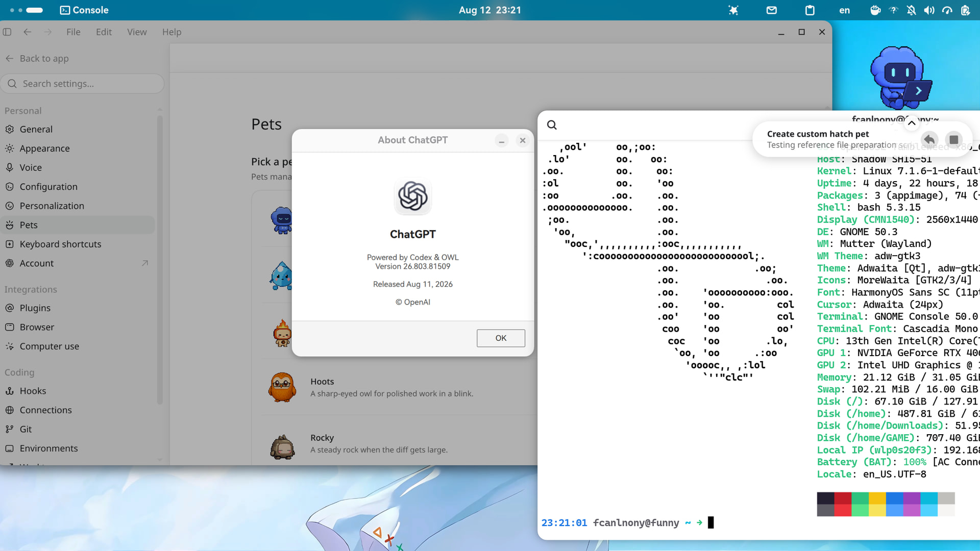Open the mail indicator in top bar
This screenshot has height=551, width=980.
[x=771, y=10]
